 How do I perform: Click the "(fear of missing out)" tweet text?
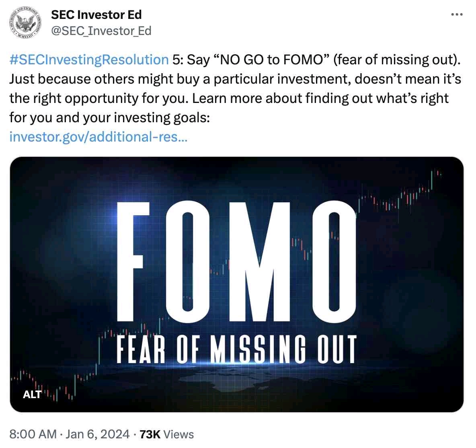[x=396, y=60]
